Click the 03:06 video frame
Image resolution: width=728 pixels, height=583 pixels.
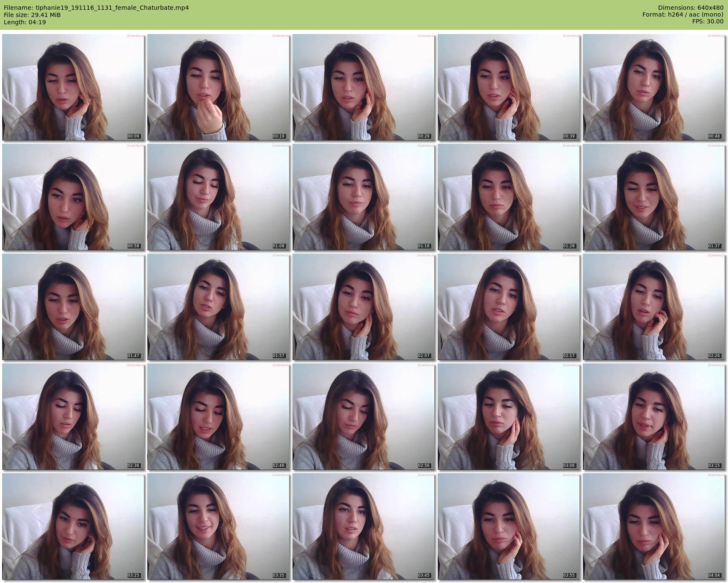[x=509, y=417]
